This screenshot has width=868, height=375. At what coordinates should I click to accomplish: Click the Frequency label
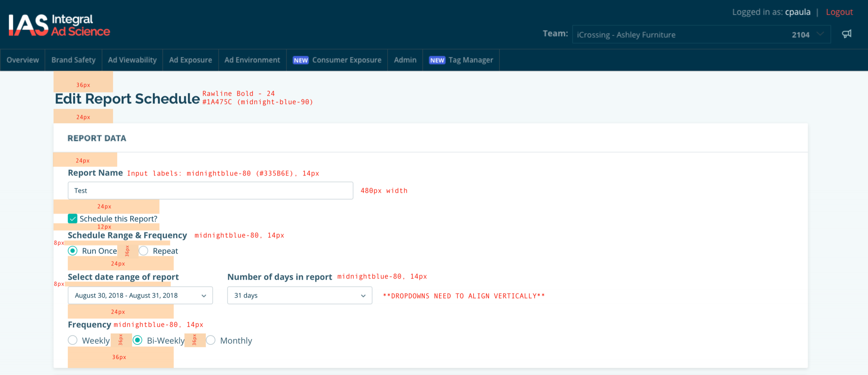(x=90, y=325)
